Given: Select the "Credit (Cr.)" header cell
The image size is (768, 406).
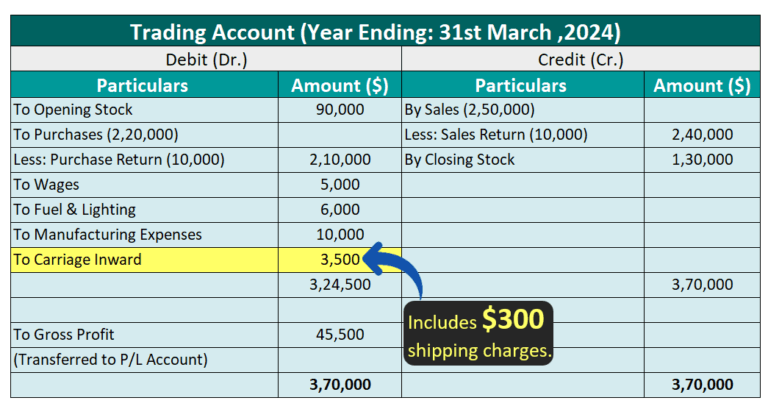Looking at the screenshot, I should pyautogui.click(x=579, y=59).
